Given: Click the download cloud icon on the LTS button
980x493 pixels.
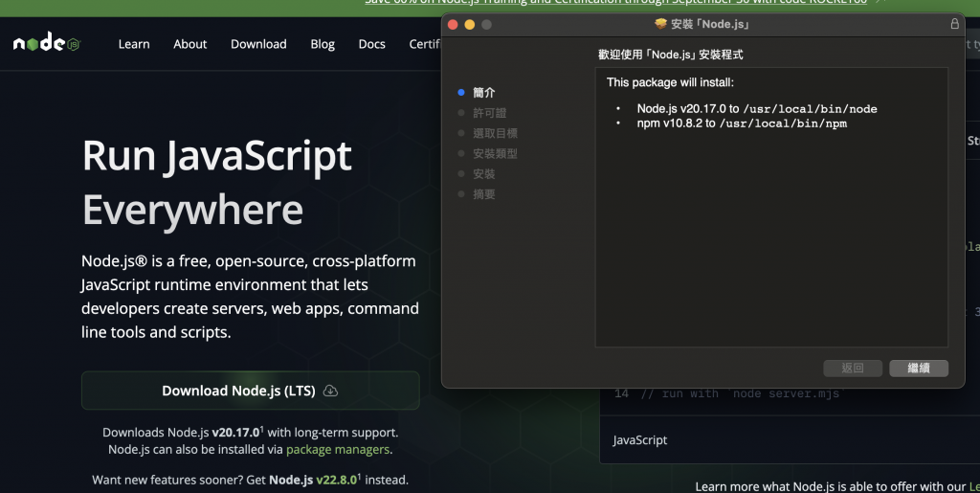Looking at the screenshot, I should [x=330, y=391].
